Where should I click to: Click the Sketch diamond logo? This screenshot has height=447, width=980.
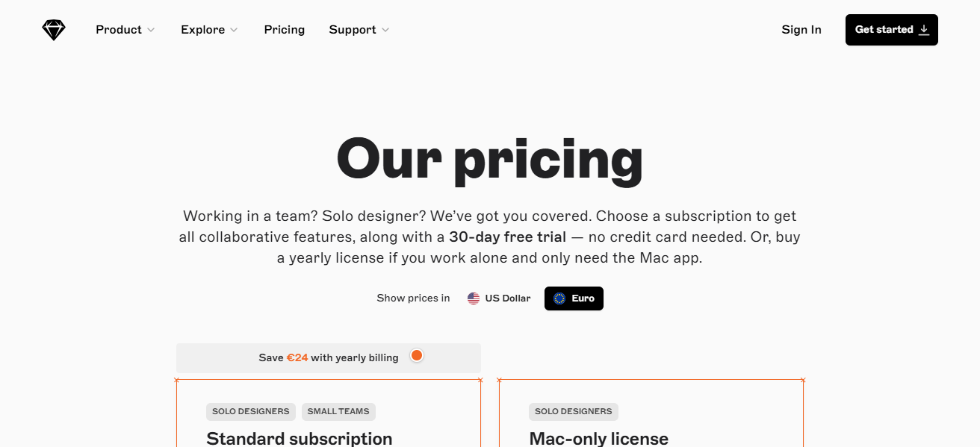[x=54, y=30]
